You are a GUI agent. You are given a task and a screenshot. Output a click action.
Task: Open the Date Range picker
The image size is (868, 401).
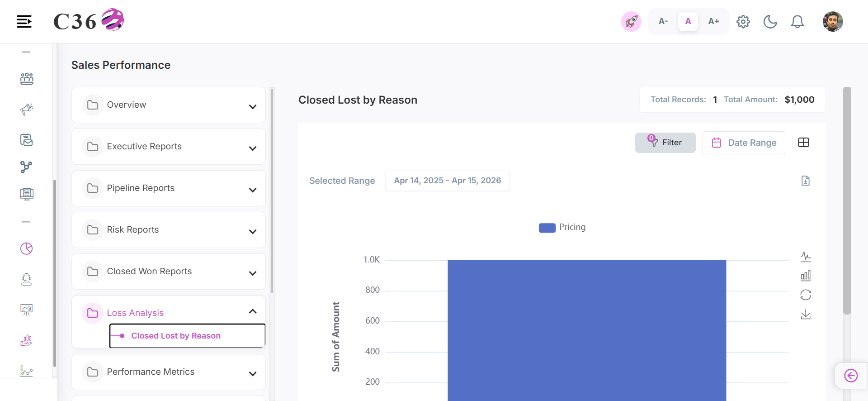pyautogui.click(x=744, y=143)
